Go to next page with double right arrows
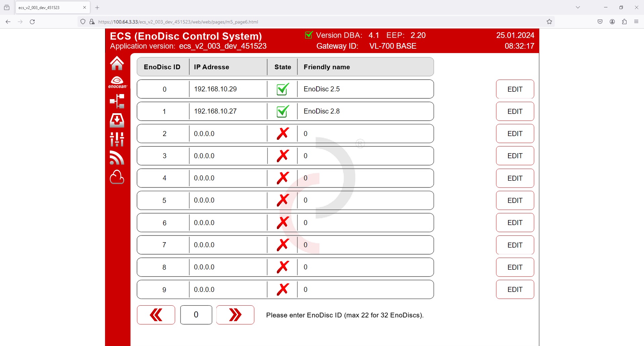The image size is (644, 346). pyautogui.click(x=235, y=315)
